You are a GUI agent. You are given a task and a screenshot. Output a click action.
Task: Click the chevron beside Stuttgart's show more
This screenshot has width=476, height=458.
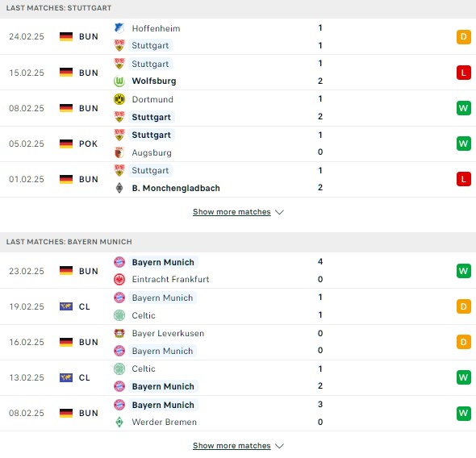pos(279,212)
